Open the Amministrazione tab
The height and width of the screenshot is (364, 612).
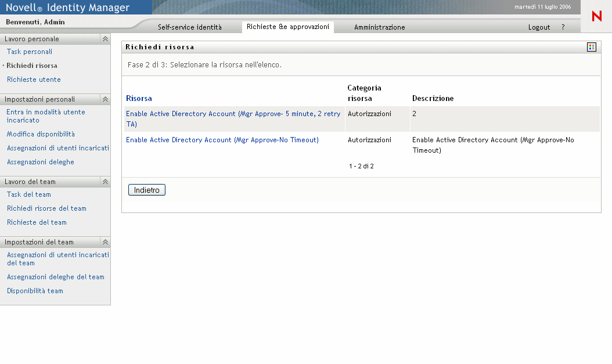[x=379, y=27]
